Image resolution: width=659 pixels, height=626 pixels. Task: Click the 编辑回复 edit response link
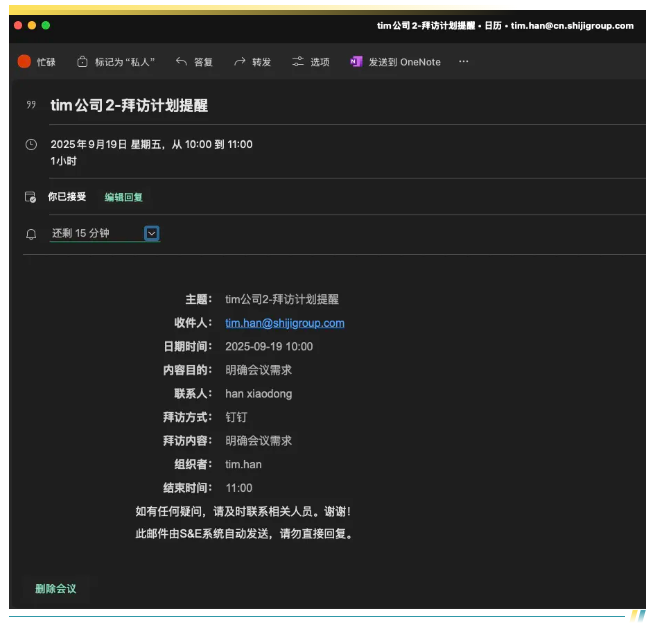pos(124,197)
